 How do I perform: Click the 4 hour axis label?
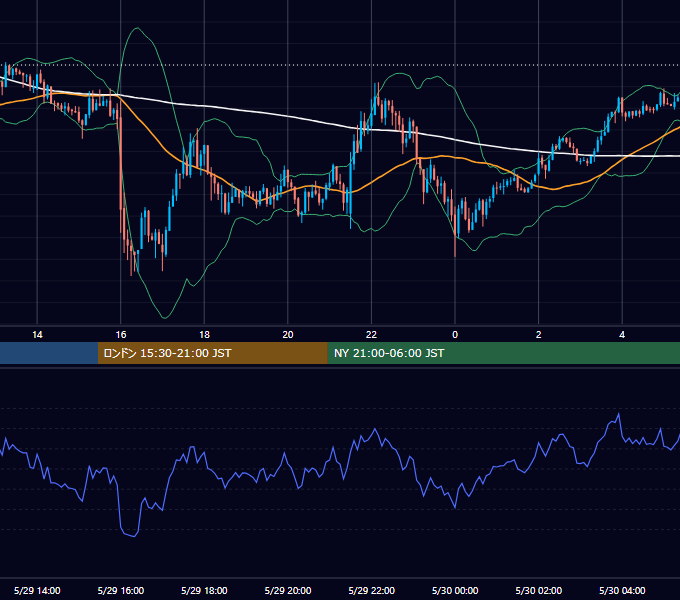click(x=622, y=335)
